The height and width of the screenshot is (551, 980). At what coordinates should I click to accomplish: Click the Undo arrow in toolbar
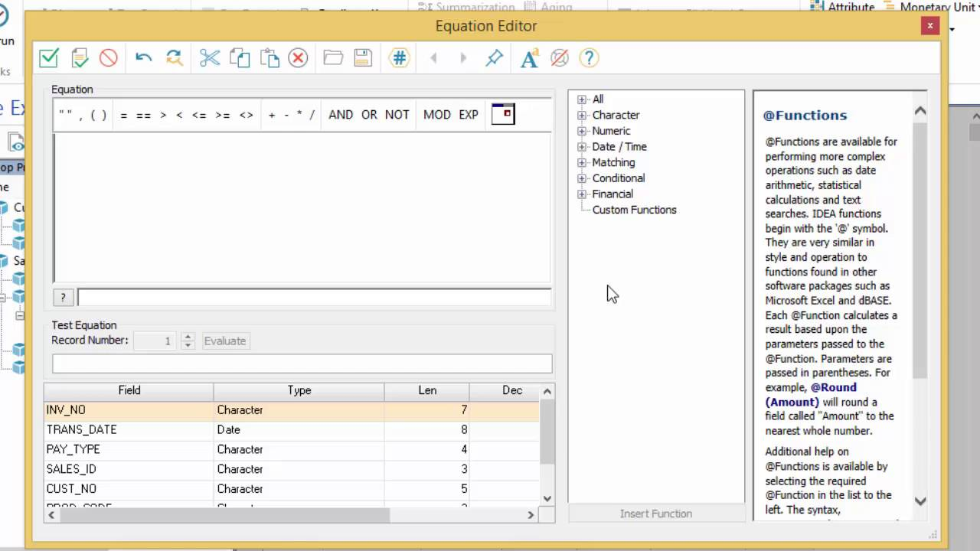pos(143,58)
